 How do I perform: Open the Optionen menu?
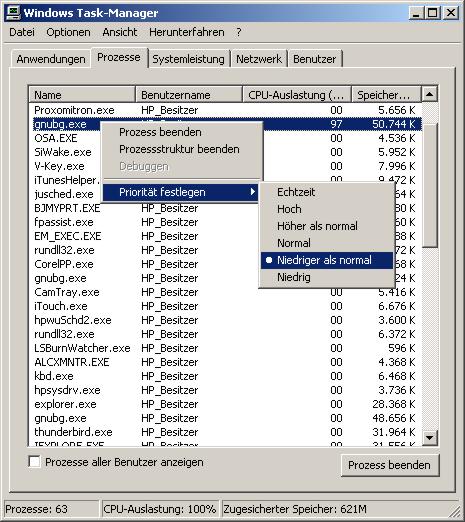(x=68, y=32)
